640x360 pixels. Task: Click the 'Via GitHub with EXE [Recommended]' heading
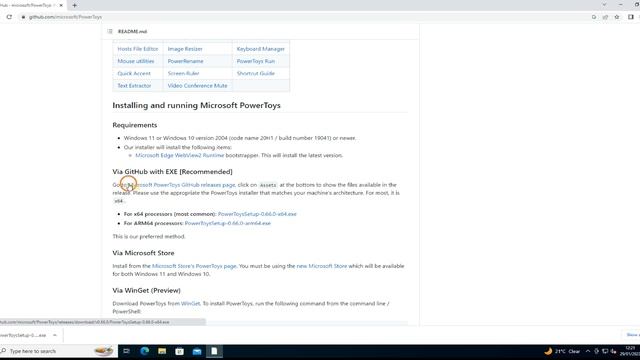(172, 171)
